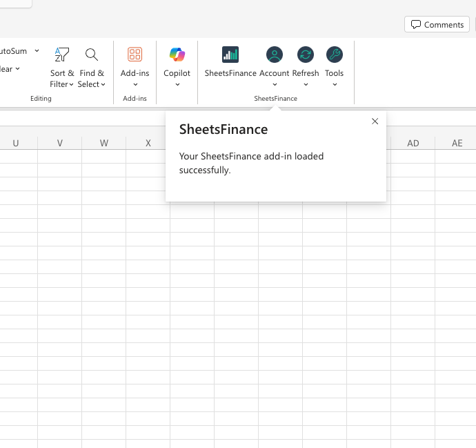The image size is (476, 448).
Task: Click the SheetsFinance group label in ribbon
Action: pos(276,99)
